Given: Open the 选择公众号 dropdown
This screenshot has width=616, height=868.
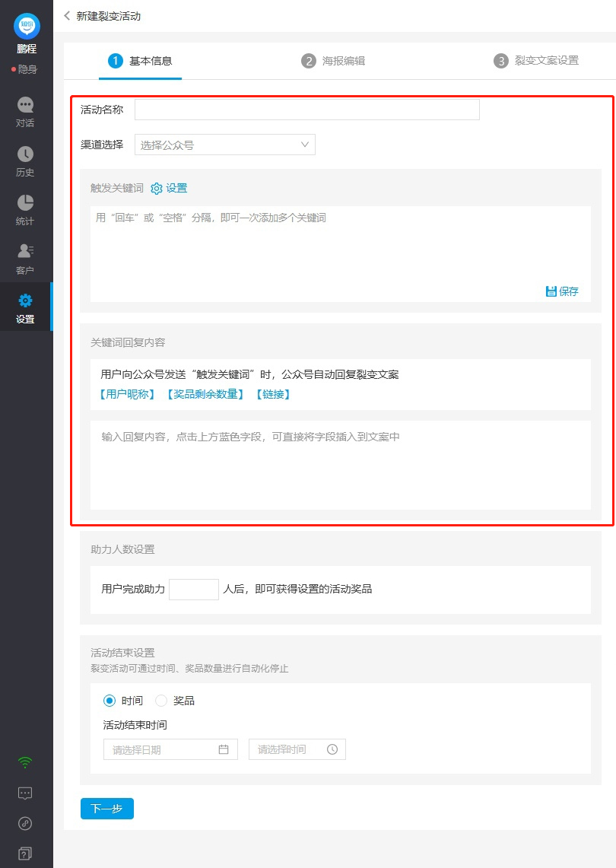Looking at the screenshot, I should tap(225, 145).
